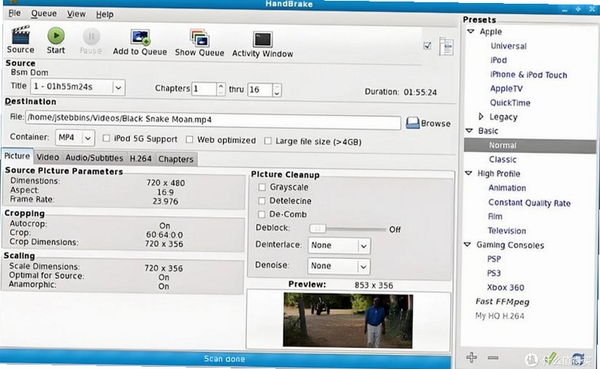Select the AppleTV preset
600x369 pixels.
click(506, 89)
